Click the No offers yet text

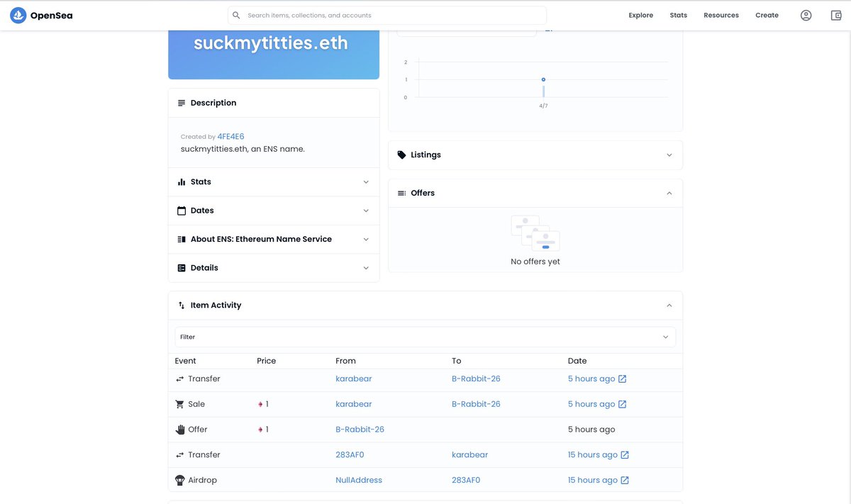click(535, 262)
